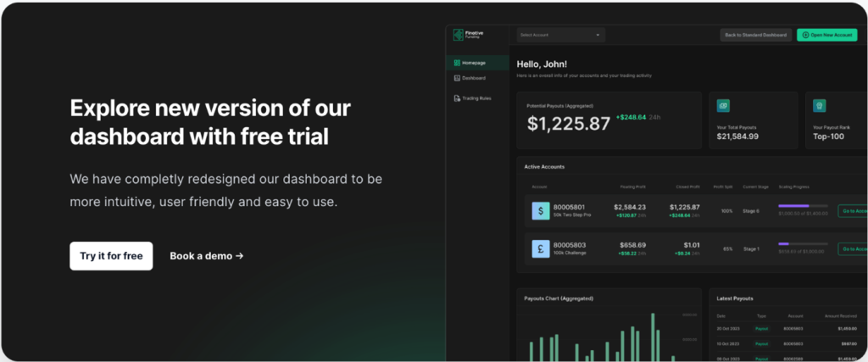
Task: Click the Top-100 payout rank text
Action: [829, 136]
